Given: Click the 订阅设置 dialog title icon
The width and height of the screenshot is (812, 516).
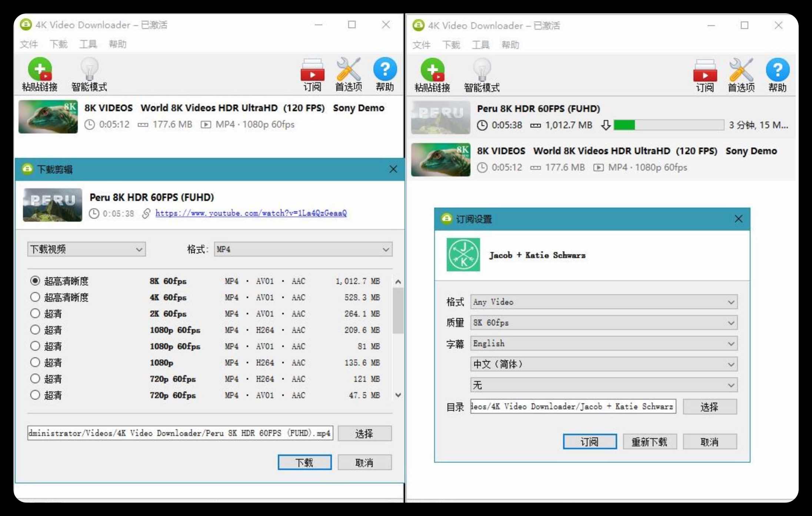Looking at the screenshot, I should click(x=446, y=219).
